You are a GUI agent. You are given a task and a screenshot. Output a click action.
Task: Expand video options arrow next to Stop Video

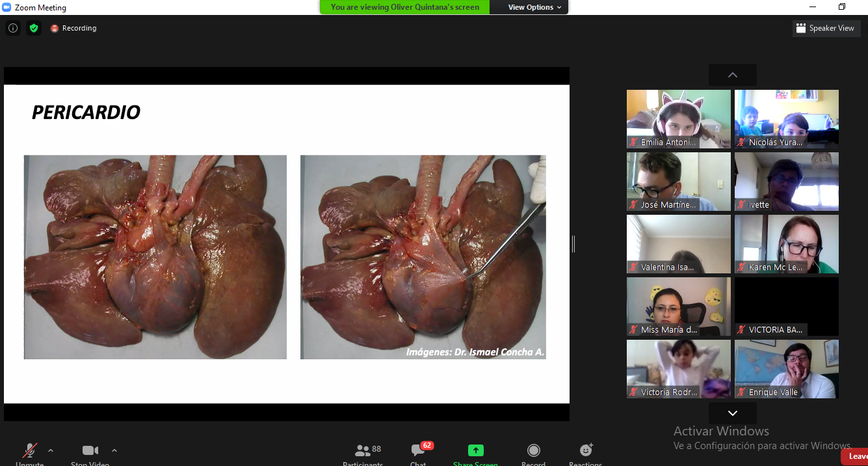click(x=114, y=450)
